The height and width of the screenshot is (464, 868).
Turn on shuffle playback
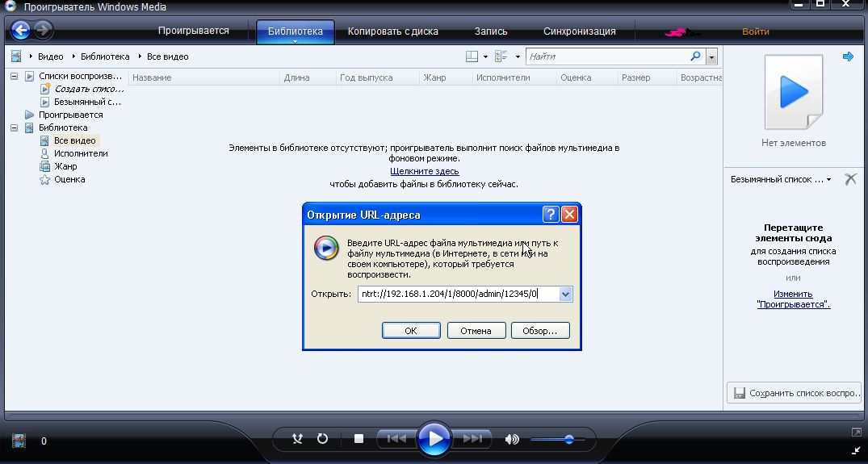tap(298, 439)
